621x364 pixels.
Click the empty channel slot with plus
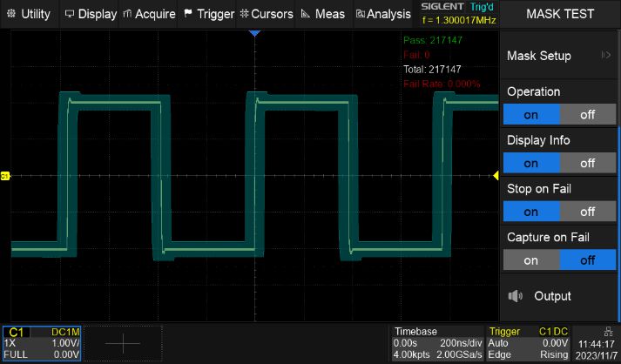(x=123, y=343)
